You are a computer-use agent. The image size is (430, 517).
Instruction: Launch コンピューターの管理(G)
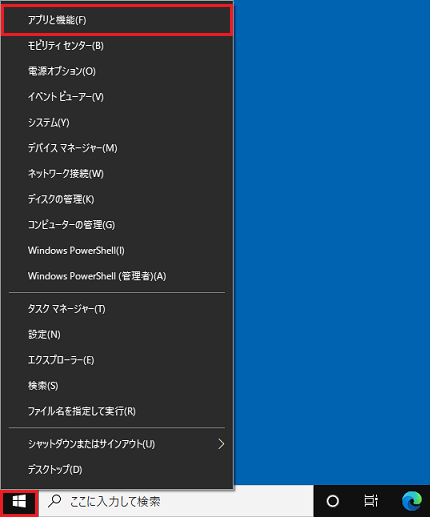[117, 225]
